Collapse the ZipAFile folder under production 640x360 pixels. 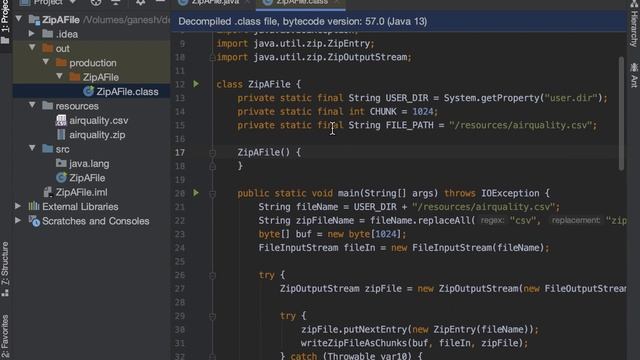[60, 76]
